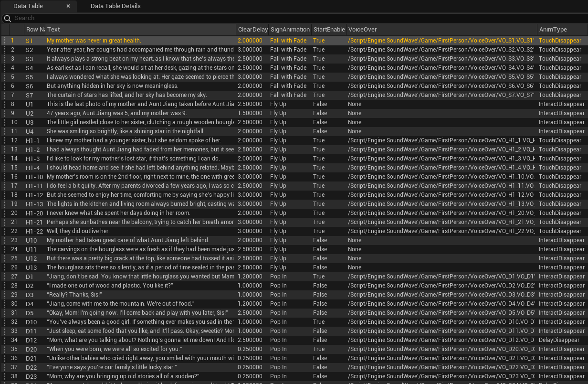Sort by the ClearDelay column header
588x384 pixels.
point(252,30)
